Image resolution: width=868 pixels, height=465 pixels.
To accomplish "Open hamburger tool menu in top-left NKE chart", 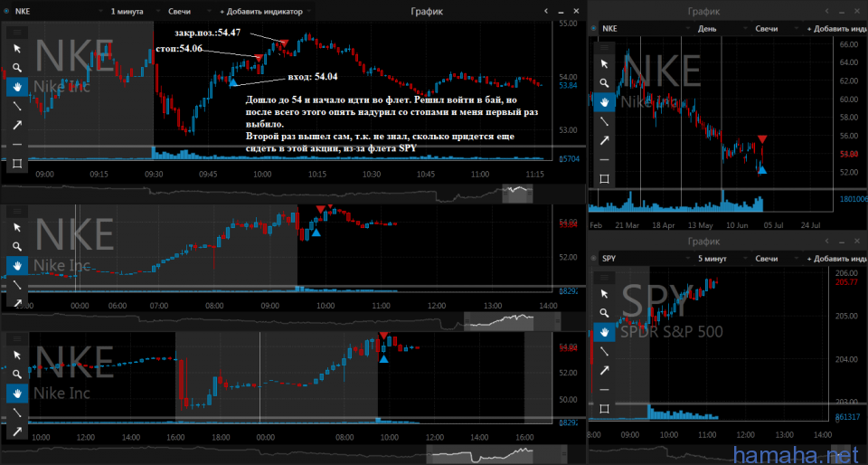I will pyautogui.click(x=17, y=33).
